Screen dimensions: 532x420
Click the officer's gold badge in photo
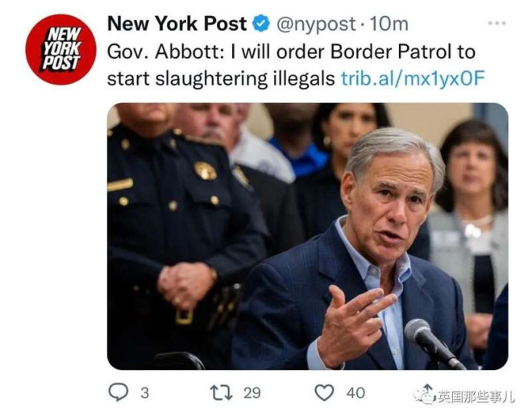coord(206,170)
